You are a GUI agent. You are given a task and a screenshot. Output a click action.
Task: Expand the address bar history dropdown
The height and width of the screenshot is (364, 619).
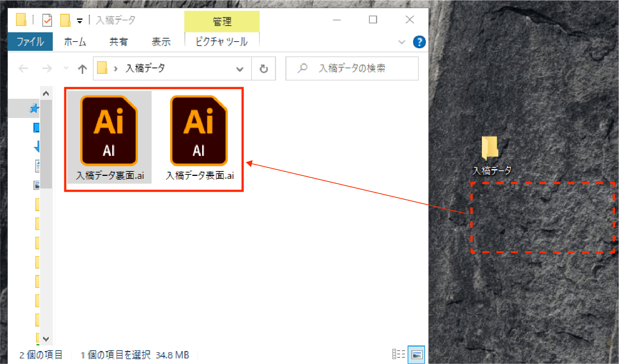tap(240, 69)
